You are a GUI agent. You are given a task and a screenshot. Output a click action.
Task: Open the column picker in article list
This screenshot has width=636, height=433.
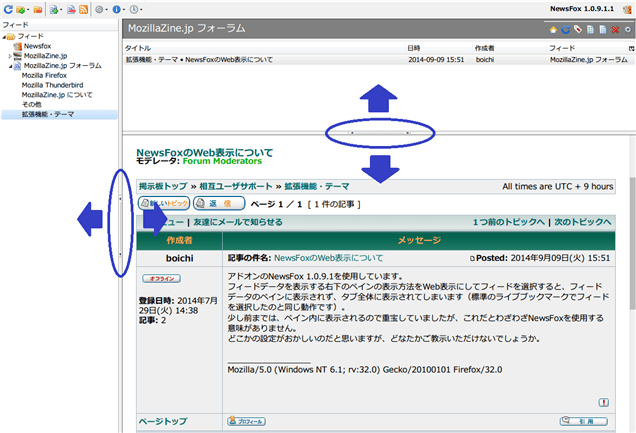pos(630,48)
